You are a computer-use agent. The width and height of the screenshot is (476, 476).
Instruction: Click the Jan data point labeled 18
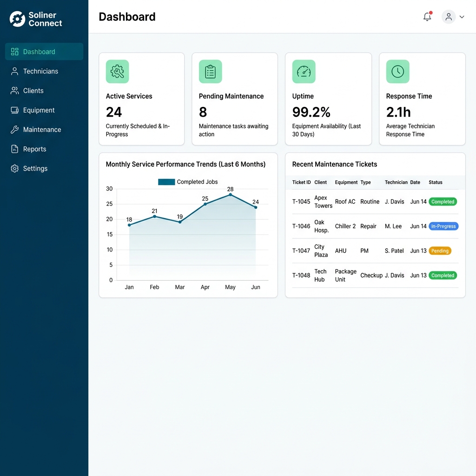tap(129, 225)
